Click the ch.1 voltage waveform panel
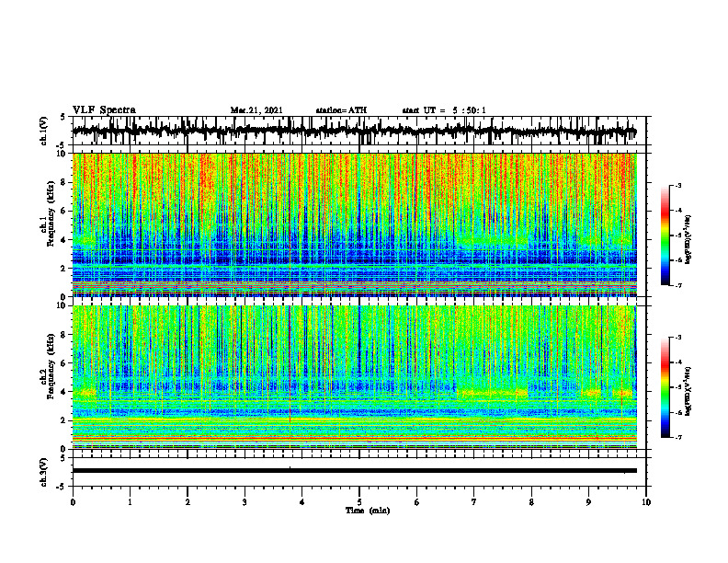 pos(358,131)
